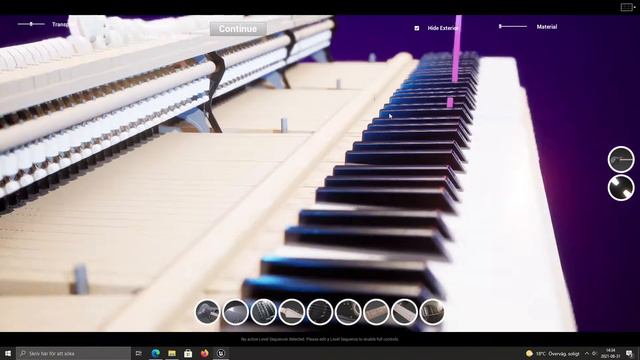Launch Firefox from the taskbar
Image resolution: width=640 pixels, height=360 pixels.
point(204,353)
